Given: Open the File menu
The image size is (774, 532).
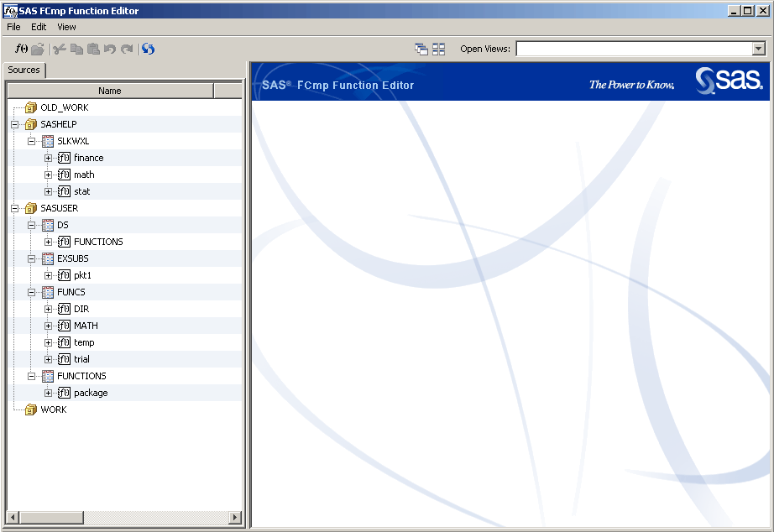Looking at the screenshot, I should 13,26.
